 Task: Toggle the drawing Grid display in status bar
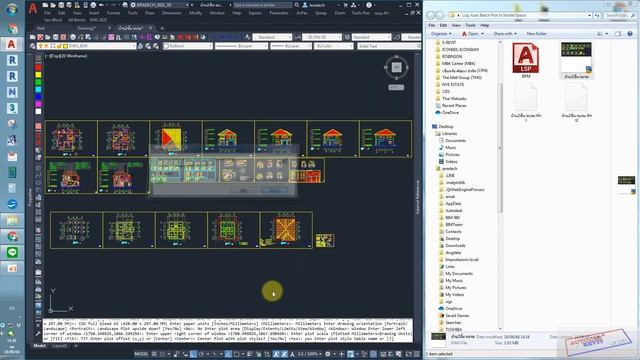154,354
